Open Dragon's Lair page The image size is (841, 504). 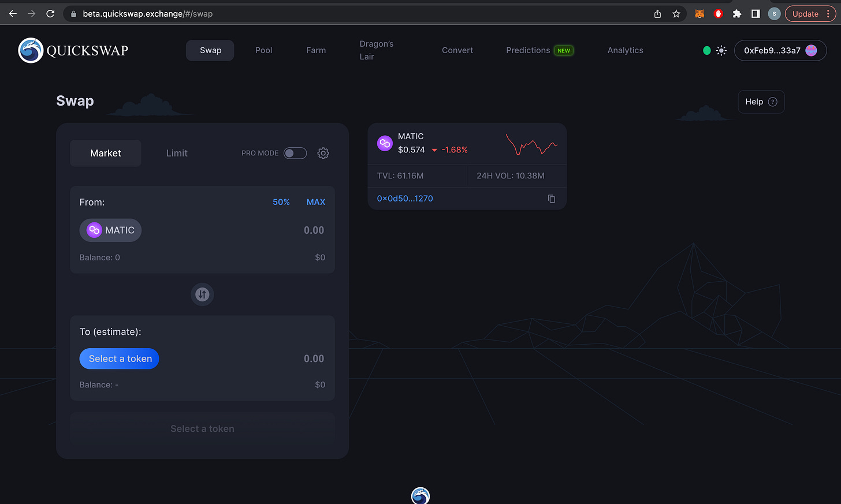(376, 50)
